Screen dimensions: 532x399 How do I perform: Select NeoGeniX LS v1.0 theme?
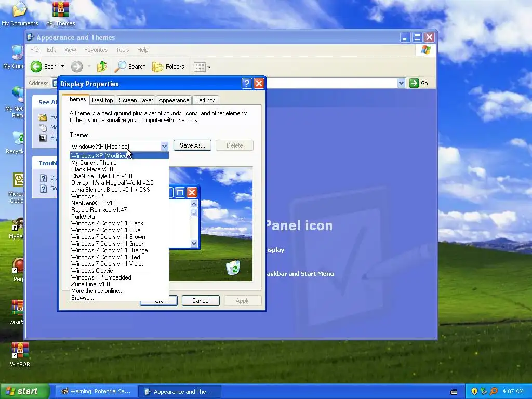(119, 203)
